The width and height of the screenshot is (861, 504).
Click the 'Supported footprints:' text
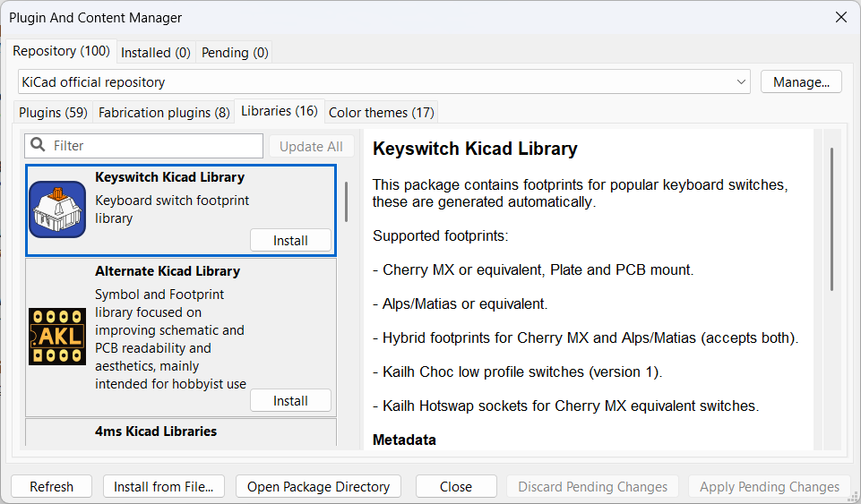point(441,235)
